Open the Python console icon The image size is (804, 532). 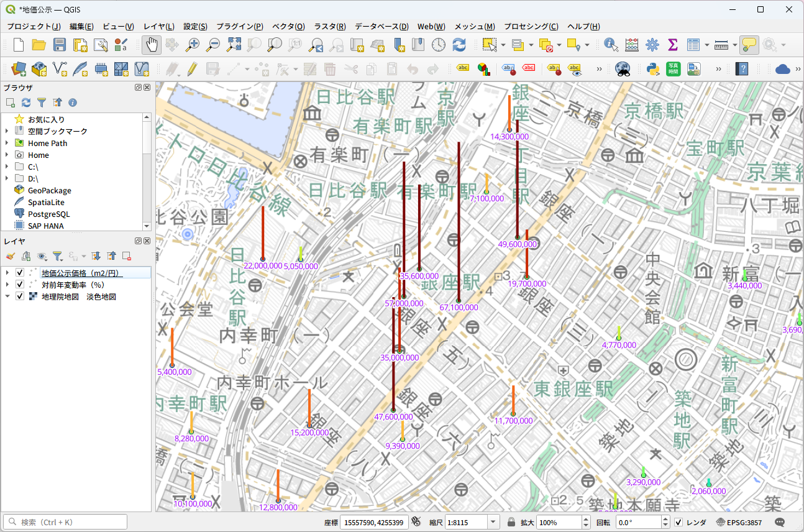[652, 68]
